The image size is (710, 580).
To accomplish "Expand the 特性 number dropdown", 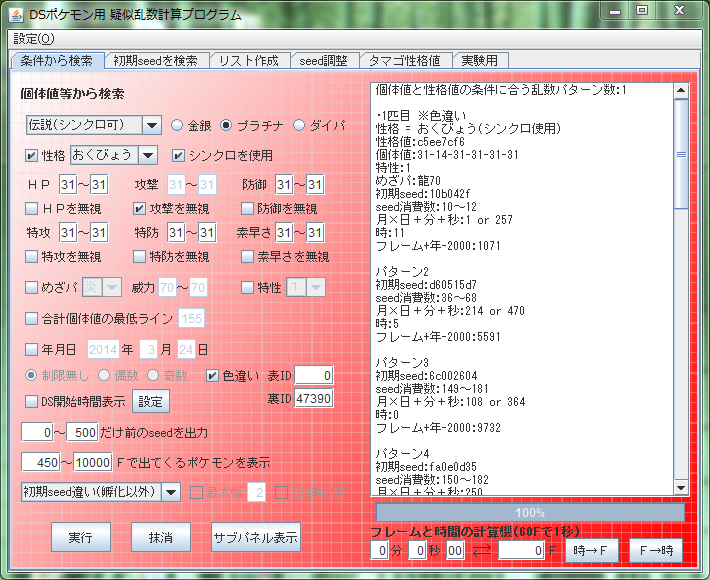I will [x=316, y=287].
